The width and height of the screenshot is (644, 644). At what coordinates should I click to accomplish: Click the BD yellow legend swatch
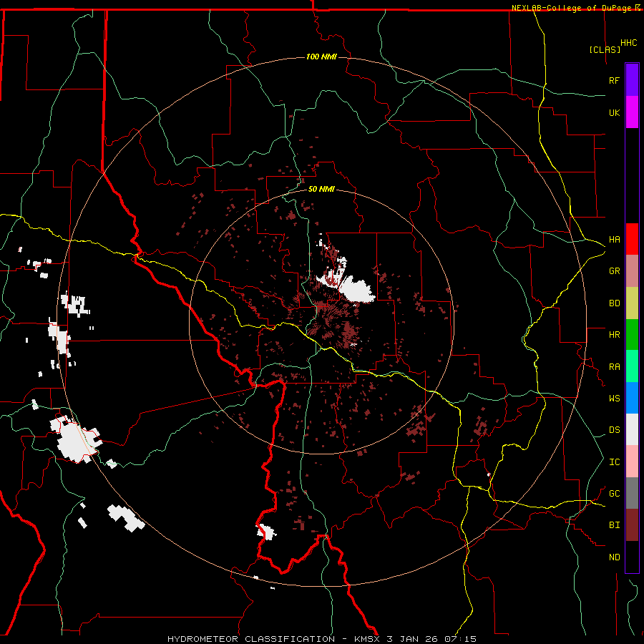click(632, 303)
